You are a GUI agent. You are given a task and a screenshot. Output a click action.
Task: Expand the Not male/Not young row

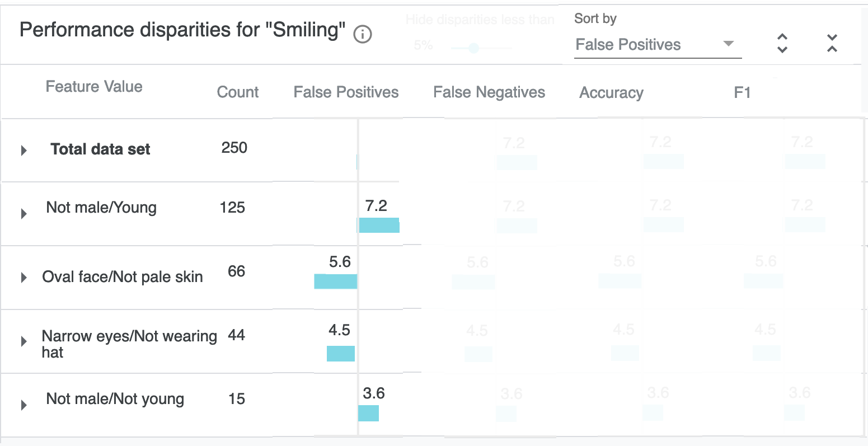click(x=24, y=405)
